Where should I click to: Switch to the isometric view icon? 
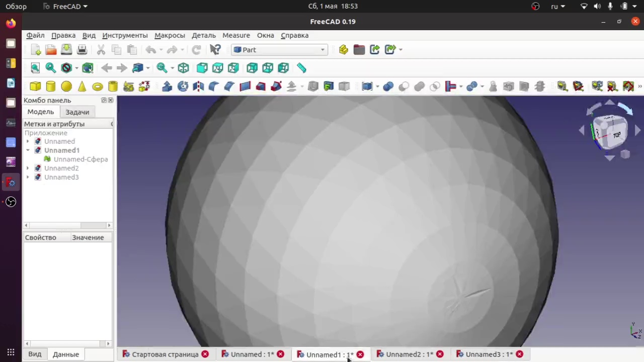[x=183, y=68]
